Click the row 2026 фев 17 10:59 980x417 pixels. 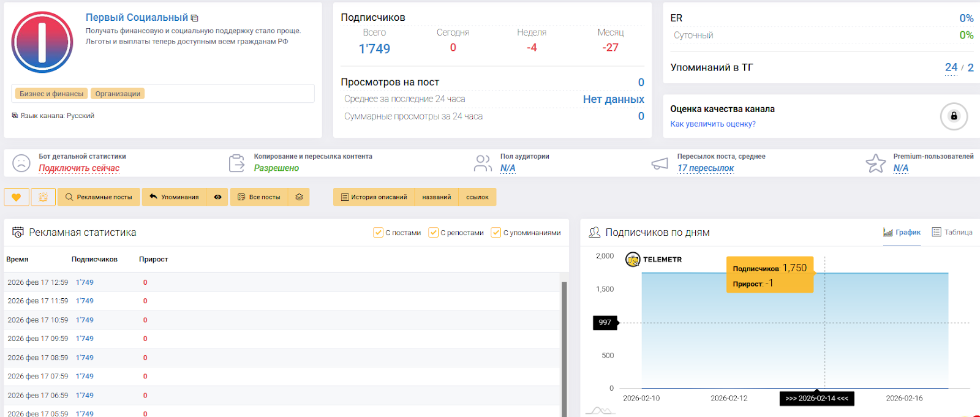[x=282, y=320]
